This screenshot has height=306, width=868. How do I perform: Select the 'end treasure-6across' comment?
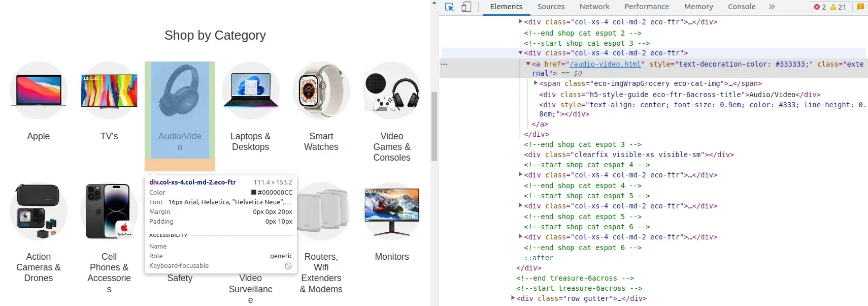[575, 278]
